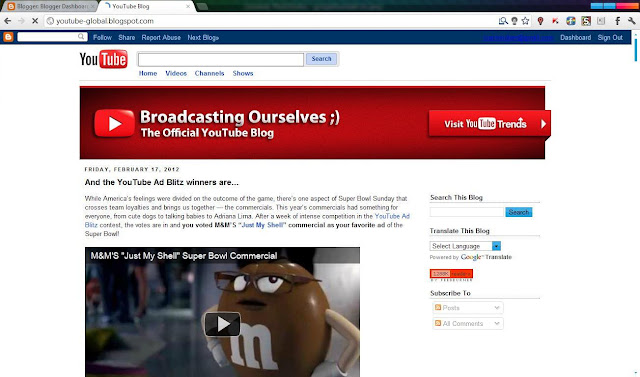Stop page loading with the X button
640x377 pixels.
(35, 21)
